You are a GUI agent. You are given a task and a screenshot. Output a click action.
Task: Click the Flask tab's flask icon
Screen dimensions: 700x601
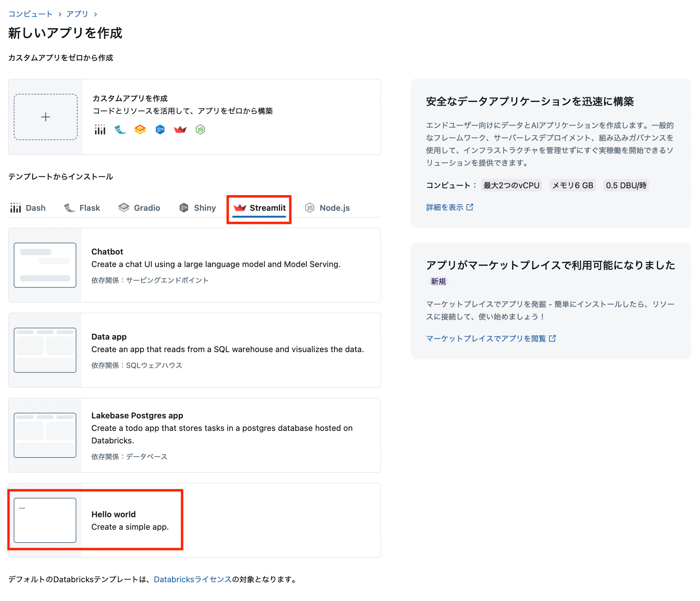pos(69,208)
